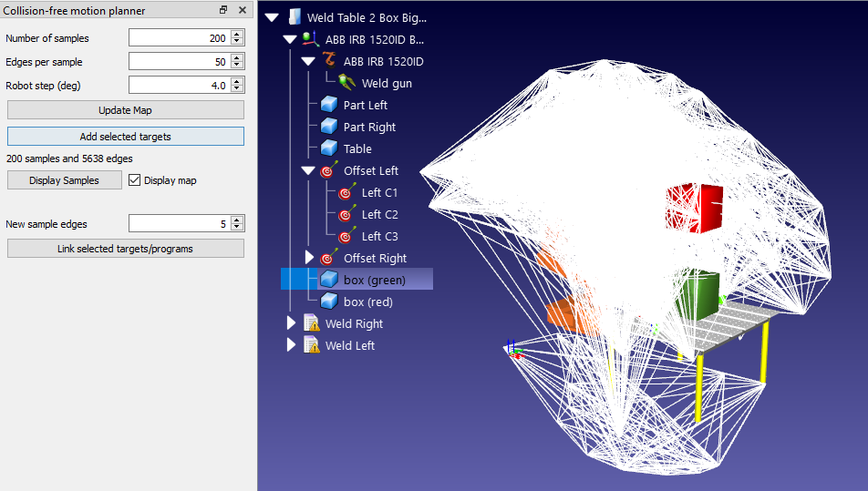Select the ABB IRB 1520ID robot icon
Viewport: 868px width, 491px height.
[x=329, y=61]
